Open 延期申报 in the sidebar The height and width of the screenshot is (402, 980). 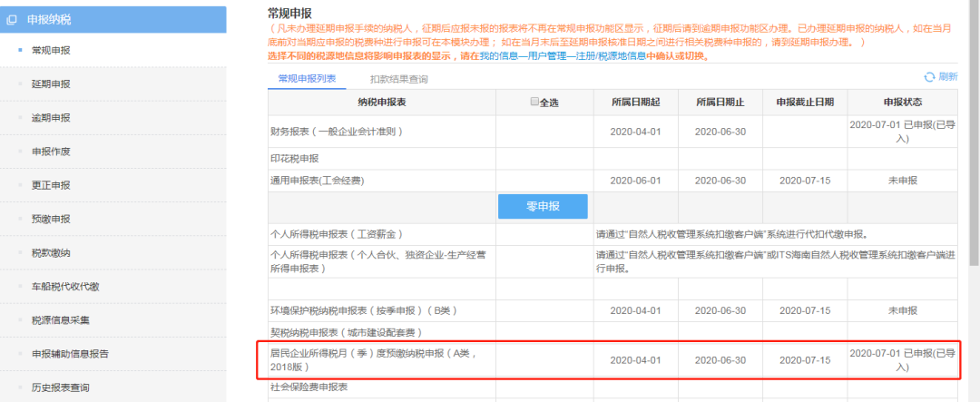coord(51,83)
